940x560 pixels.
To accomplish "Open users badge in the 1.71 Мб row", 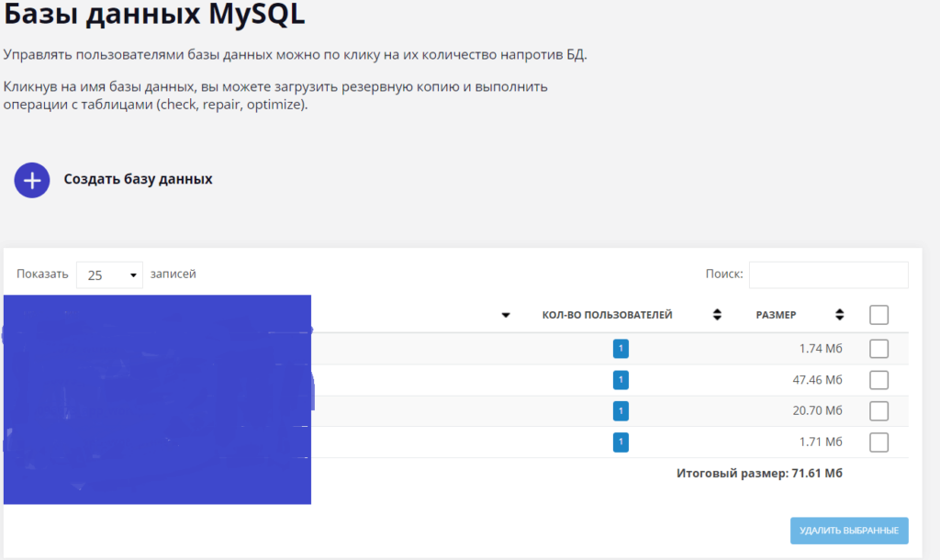I will point(621,442).
